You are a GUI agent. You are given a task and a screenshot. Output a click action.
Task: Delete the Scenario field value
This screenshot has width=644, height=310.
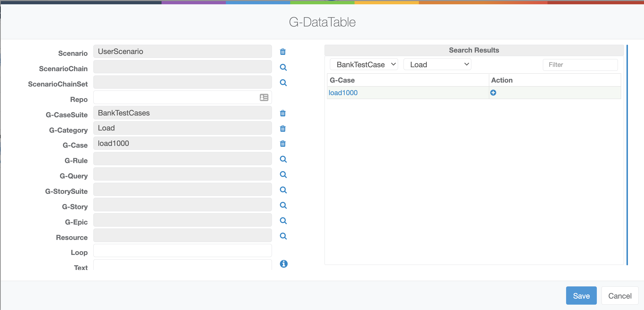[x=283, y=52]
